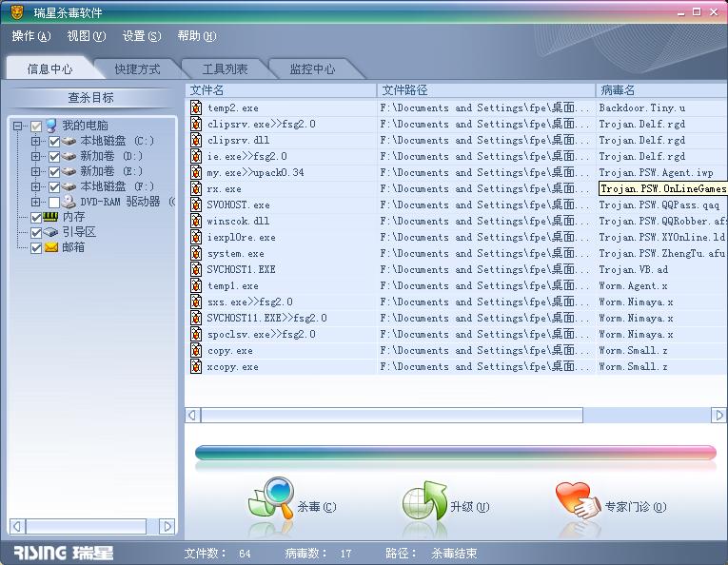Click the tree panel scrollbar left arrow

point(17,527)
